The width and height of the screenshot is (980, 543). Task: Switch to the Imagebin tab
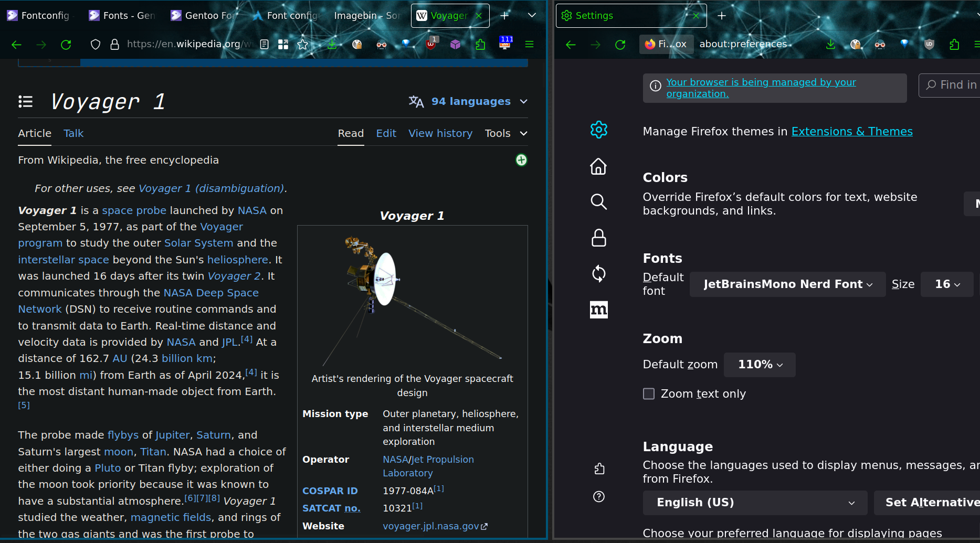click(x=367, y=15)
